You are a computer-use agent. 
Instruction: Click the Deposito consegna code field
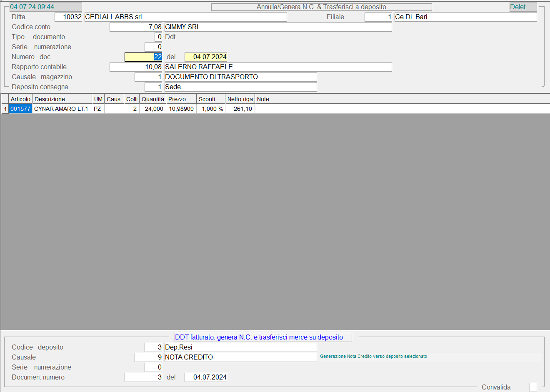coord(153,87)
